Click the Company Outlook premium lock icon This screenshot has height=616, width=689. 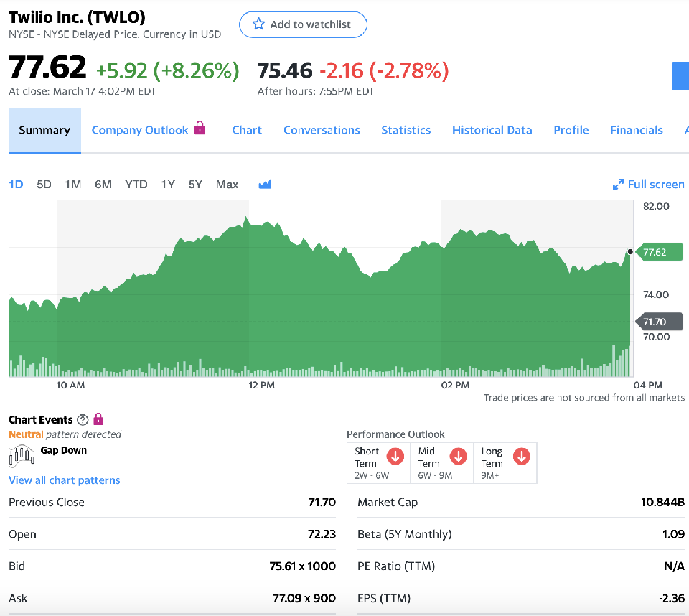click(200, 129)
